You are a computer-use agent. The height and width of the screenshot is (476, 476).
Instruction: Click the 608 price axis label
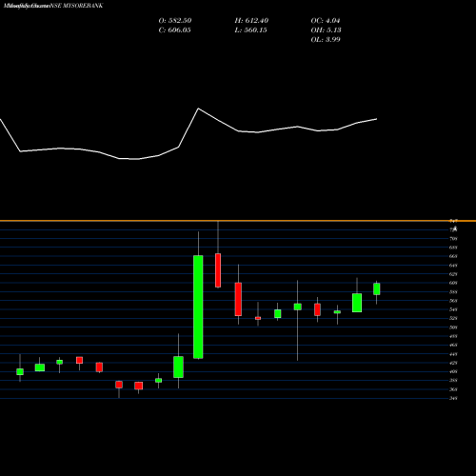pos(453,283)
